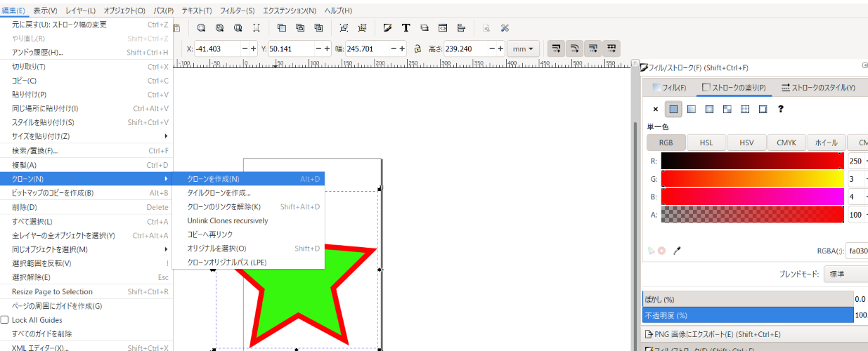The width and height of the screenshot is (868, 351).
Task: Increase width 幅 with plus button
Action: [402, 48]
